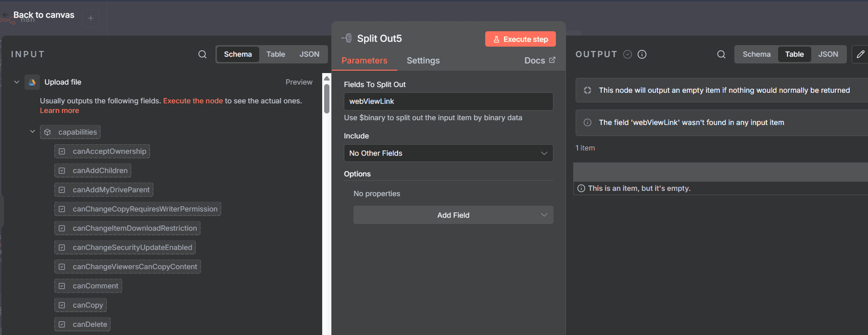The image size is (868, 335).
Task: Click the type icon on canAcceptOwnership field
Action: [62, 151]
